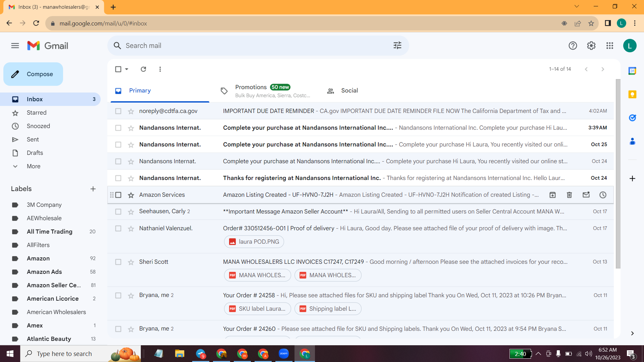The image size is (644, 362).
Task: Check the 3:39 AM Nandansons email
Action: point(118,128)
